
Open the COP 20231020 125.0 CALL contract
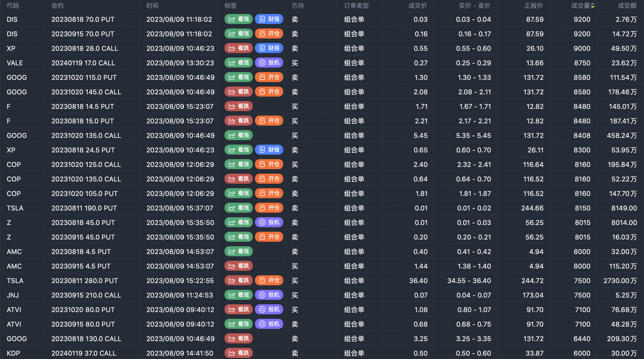[86, 164]
